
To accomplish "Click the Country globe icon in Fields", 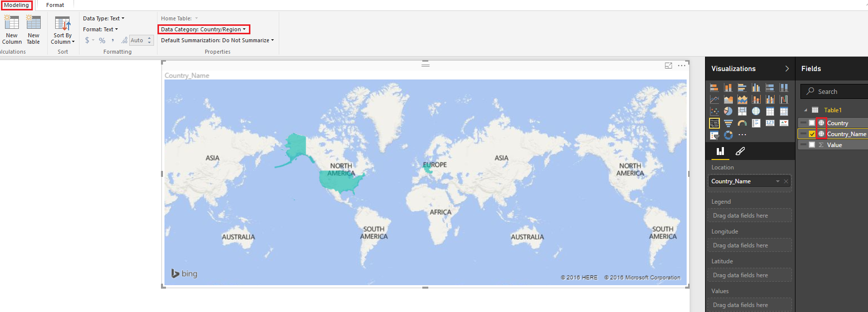I will pos(821,123).
